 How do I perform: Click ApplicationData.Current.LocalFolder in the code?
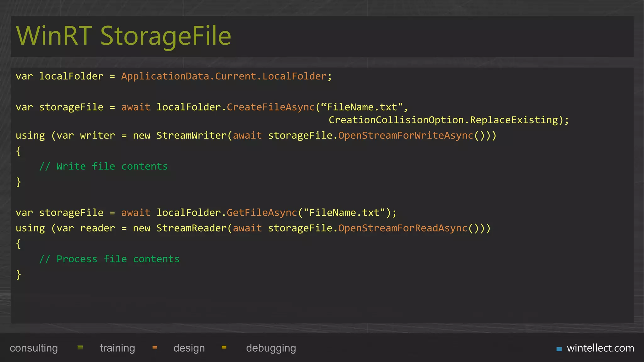(x=224, y=76)
